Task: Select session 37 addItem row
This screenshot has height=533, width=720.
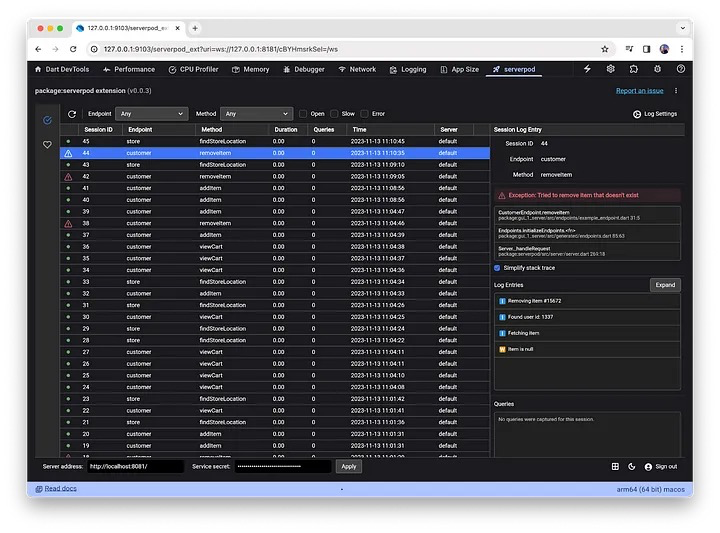Action: pyautogui.click(x=275, y=235)
